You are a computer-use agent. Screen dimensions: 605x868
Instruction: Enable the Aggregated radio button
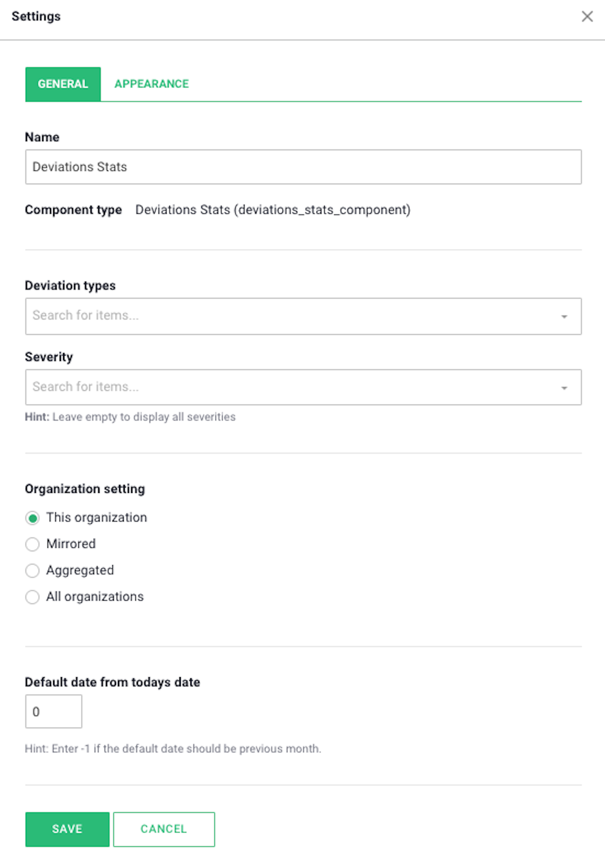click(33, 571)
